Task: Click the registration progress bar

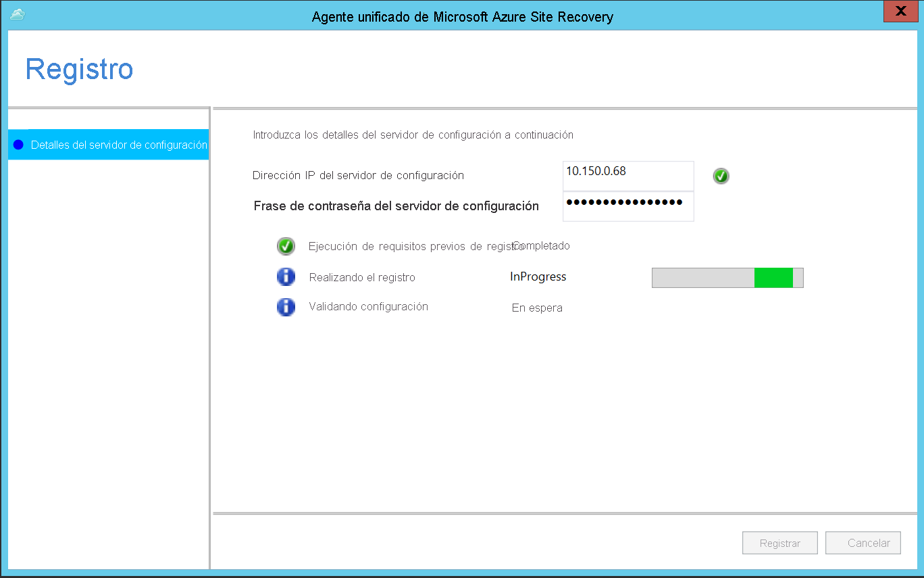Action: pos(727,277)
